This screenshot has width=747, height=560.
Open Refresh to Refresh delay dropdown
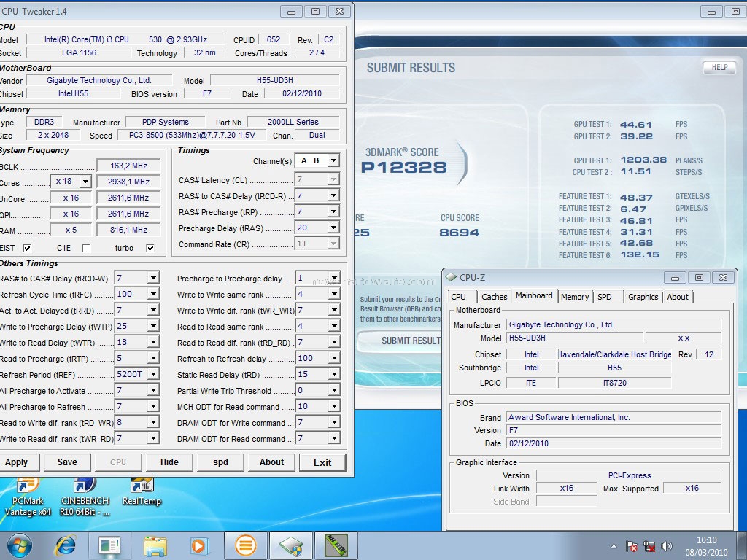tap(334, 358)
